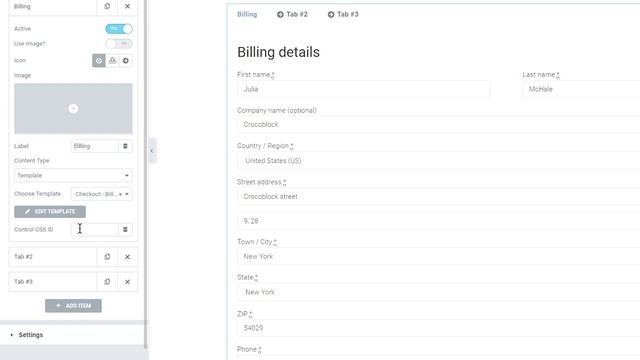
Task: Click the selected icon preview button
Action: (x=99, y=60)
